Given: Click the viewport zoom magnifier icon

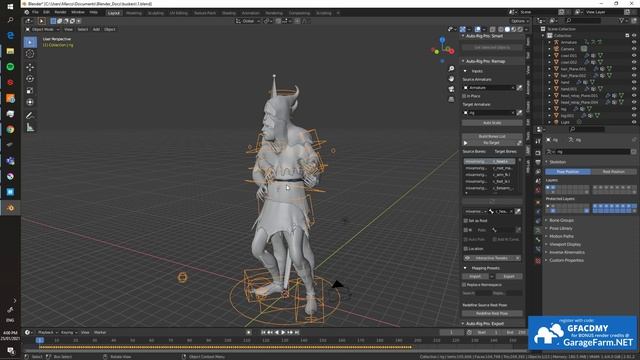Looking at the screenshot, I should [451, 69].
